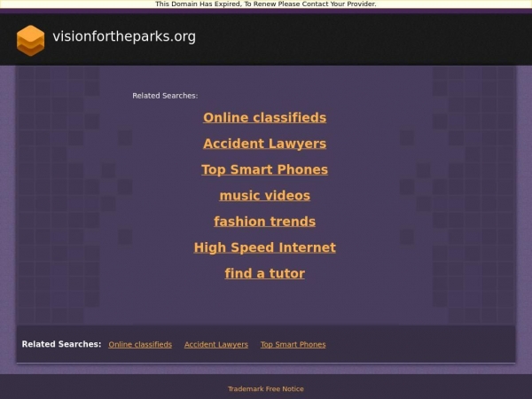Image resolution: width=532 pixels, height=399 pixels.
Task: Follow the fashion trends link
Action: pyautogui.click(x=264, y=222)
